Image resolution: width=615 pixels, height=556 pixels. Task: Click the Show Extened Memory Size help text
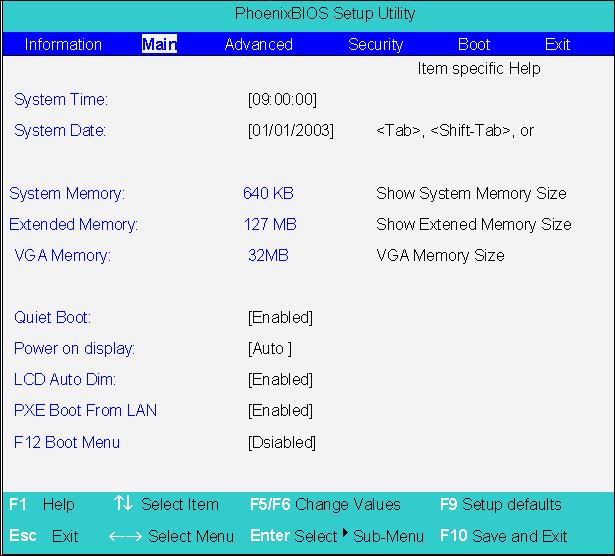click(474, 224)
